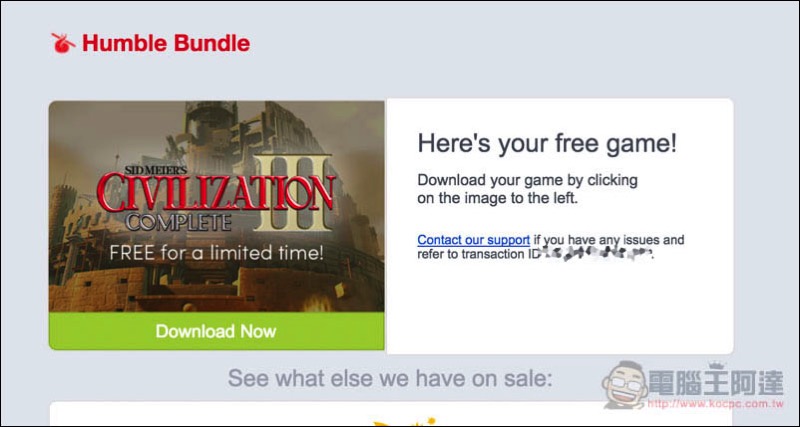Click the Sid Meier's text on banner

[157, 169]
